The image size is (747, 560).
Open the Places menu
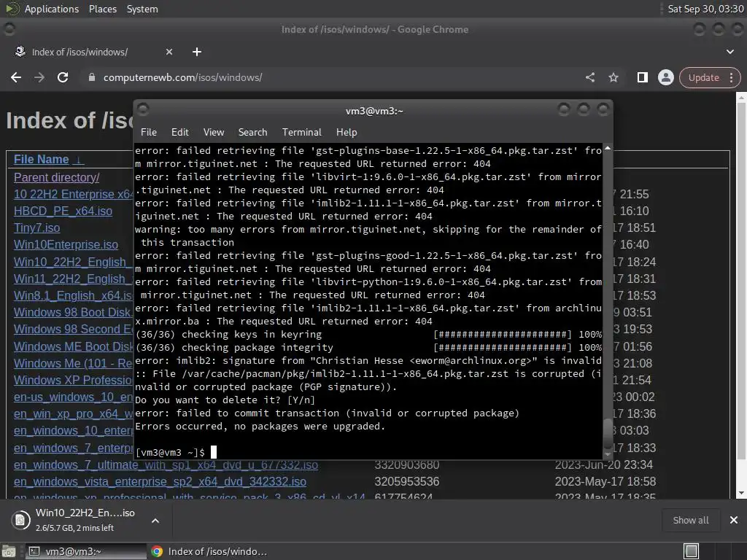(102, 9)
